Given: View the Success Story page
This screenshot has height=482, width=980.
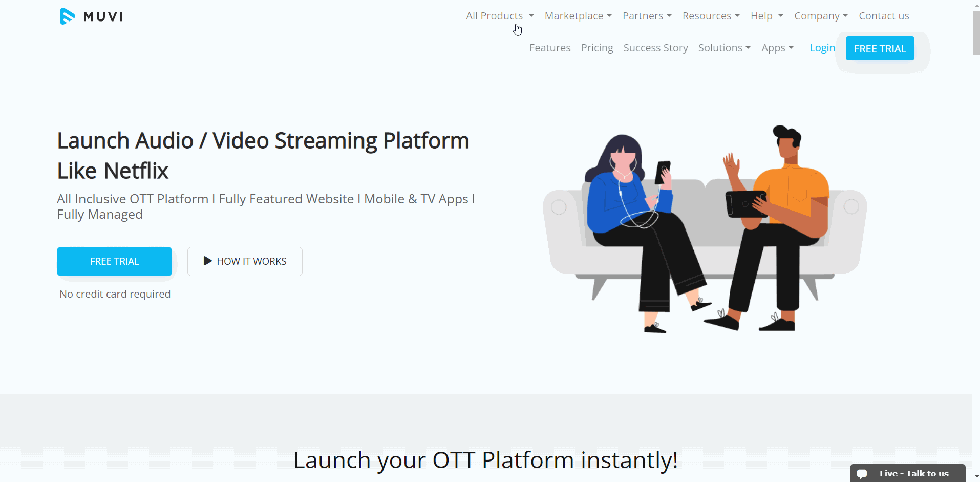Looking at the screenshot, I should tap(655, 48).
